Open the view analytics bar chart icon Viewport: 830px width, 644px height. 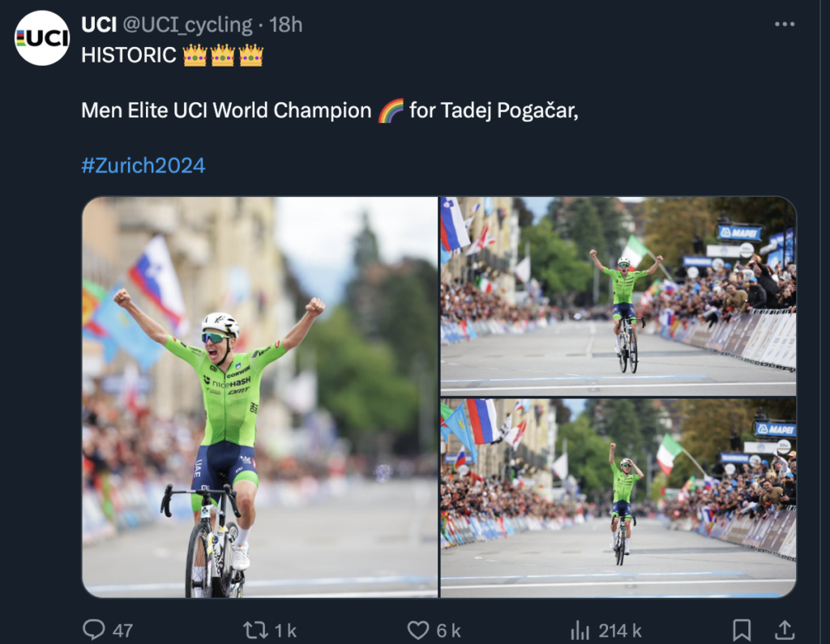point(580,630)
